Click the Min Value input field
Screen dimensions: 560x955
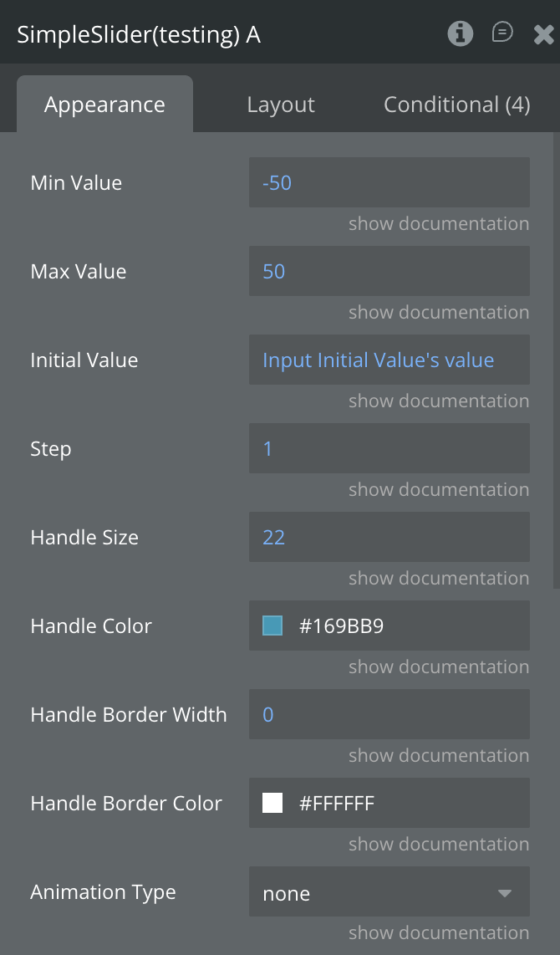(x=389, y=182)
